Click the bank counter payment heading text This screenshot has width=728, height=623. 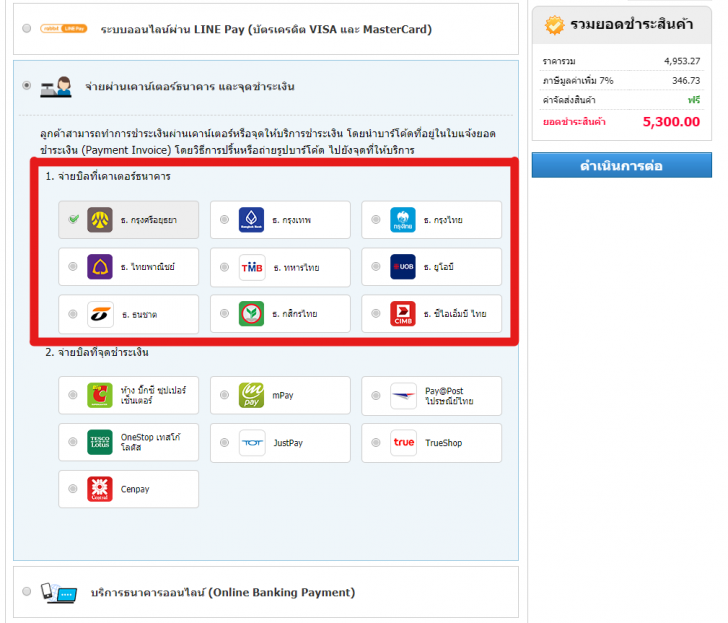click(190, 87)
